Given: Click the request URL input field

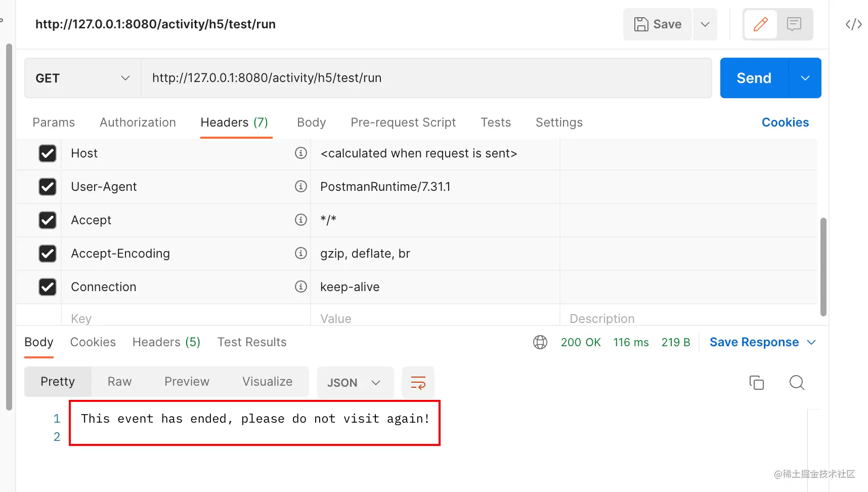Looking at the screenshot, I should click(x=426, y=78).
